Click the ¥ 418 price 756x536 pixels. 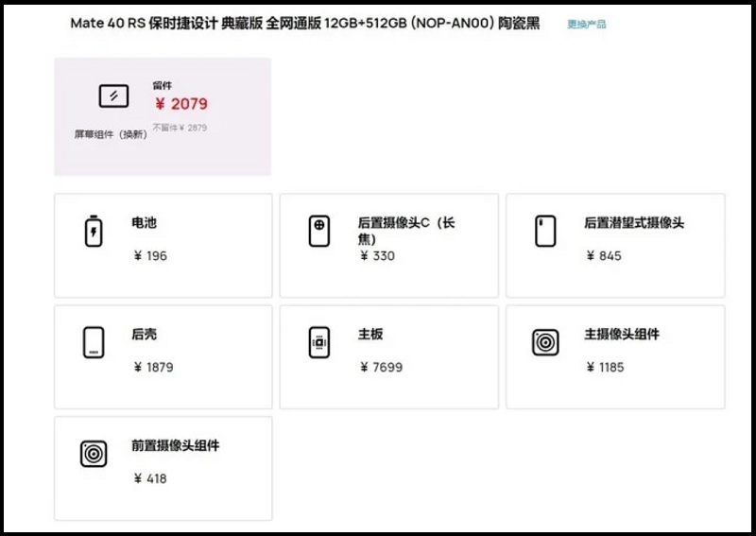(x=150, y=478)
